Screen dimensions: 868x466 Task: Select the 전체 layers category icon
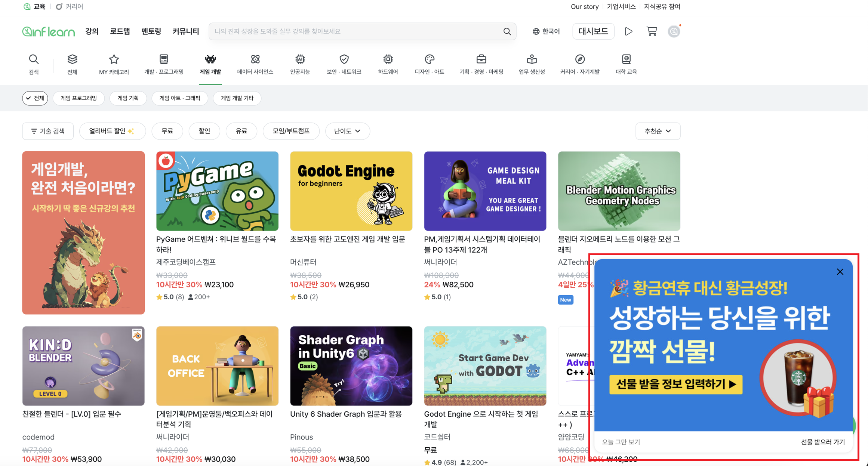pos(72,59)
